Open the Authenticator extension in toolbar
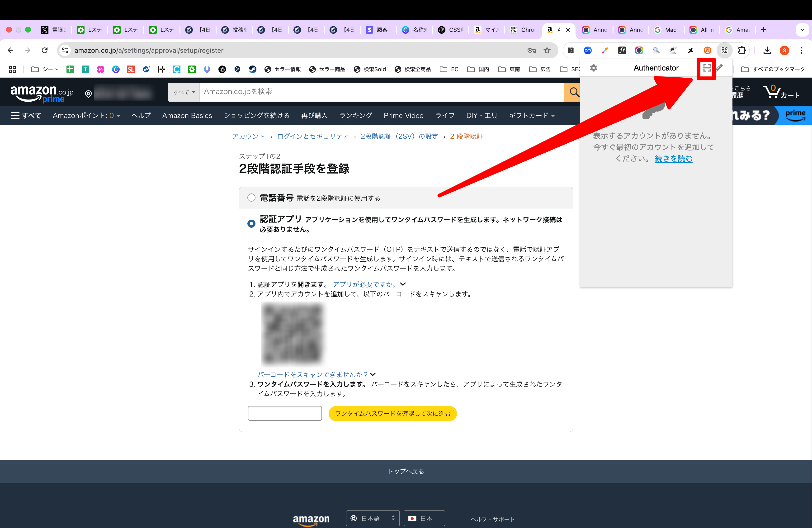 coord(724,51)
